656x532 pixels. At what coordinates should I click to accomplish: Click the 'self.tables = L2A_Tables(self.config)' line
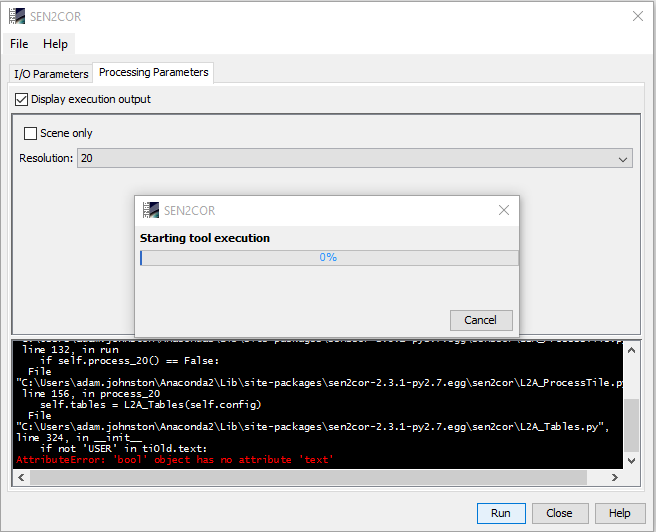(151, 405)
